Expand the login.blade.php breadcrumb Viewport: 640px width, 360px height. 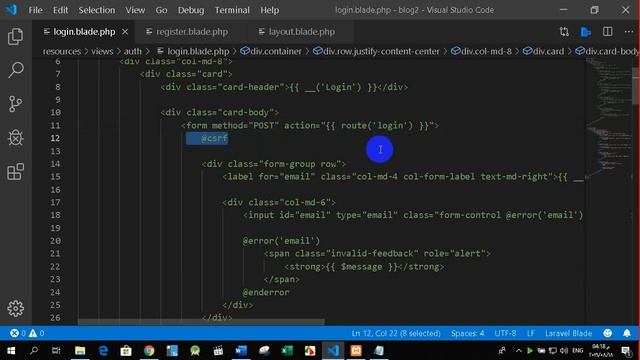click(x=193, y=51)
